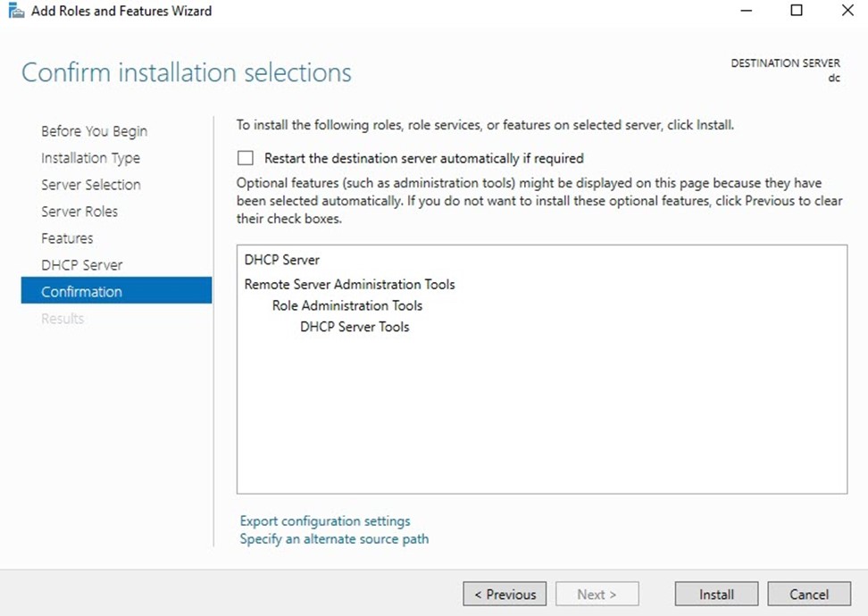Viewport: 868px width, 616px height.
Task: Select DHCP Server Tools list entry
Action: [355, 327]
